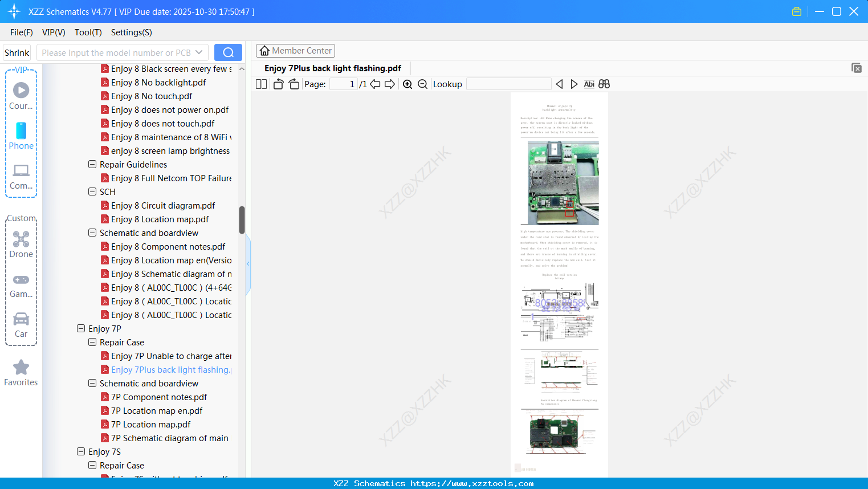
Task: Open the Drone category
Action: click(x=21, y=244)
